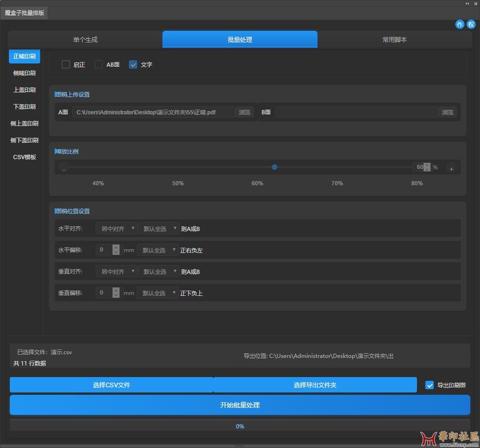This screenshot has width=480, height=448.
Task: Click the 开始批量处理 button
Action: pyautogui.click(x=240, y=405)
